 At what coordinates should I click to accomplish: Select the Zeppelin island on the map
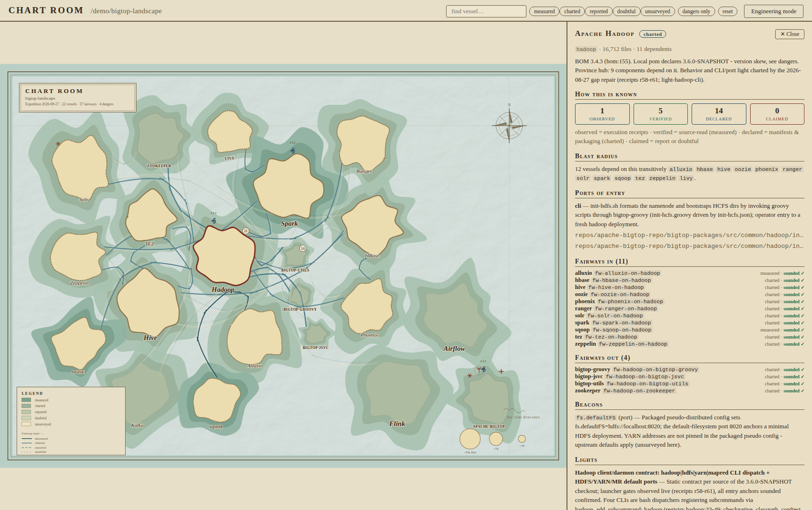tap(77, 256)
